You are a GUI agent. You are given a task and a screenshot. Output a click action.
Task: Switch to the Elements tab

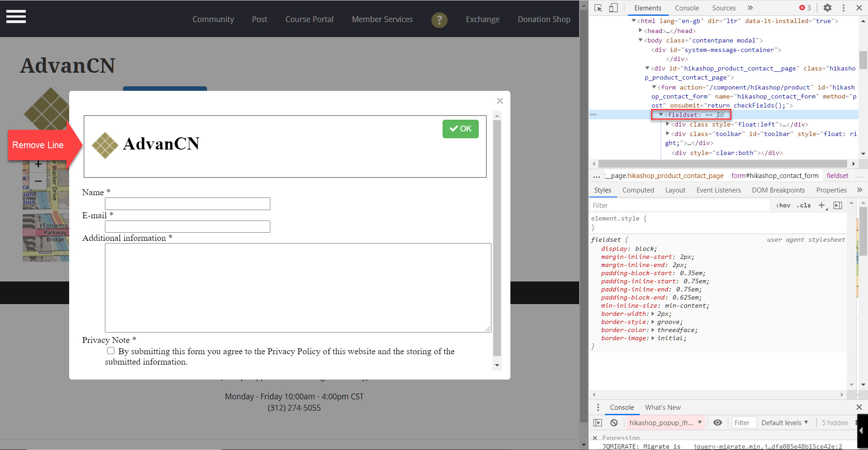(x=647, y=8)
